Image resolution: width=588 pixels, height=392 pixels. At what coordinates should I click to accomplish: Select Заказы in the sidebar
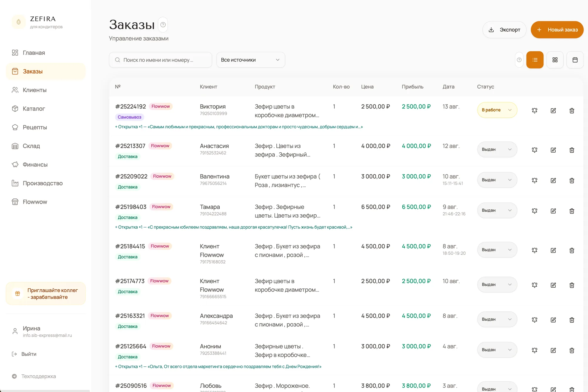(46, 71)
